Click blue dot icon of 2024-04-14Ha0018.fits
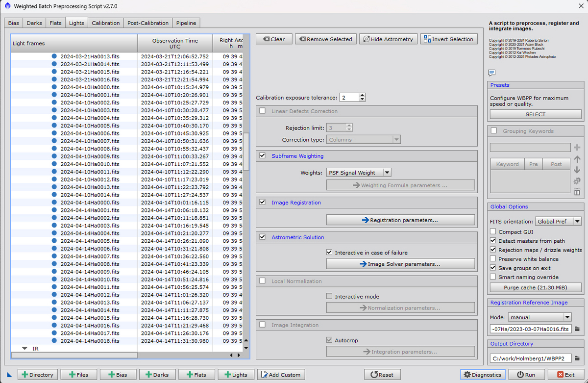 [54, 341]
